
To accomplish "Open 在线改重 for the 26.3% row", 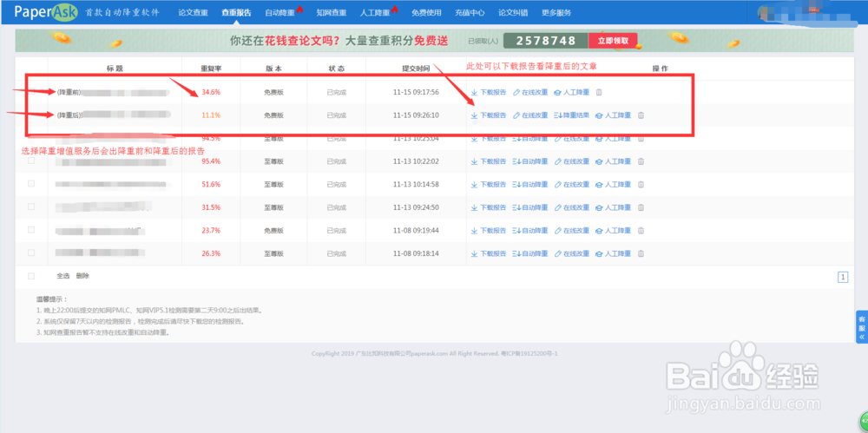I will tap(572, 253).
